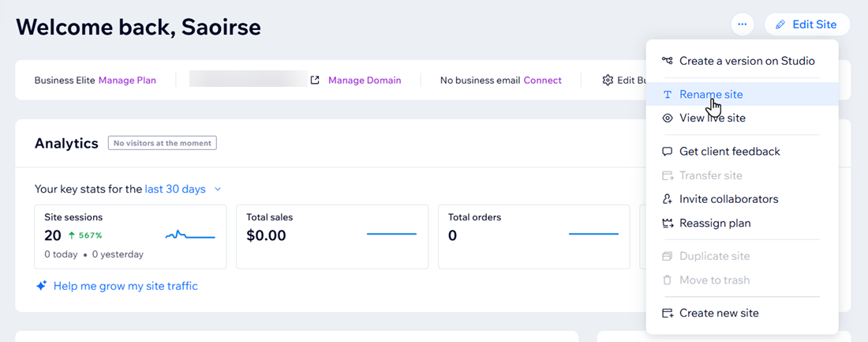Screen dimensions: 868x342
Task: Click the 0 today • 0 yesterday text
Action: point(94,254)
